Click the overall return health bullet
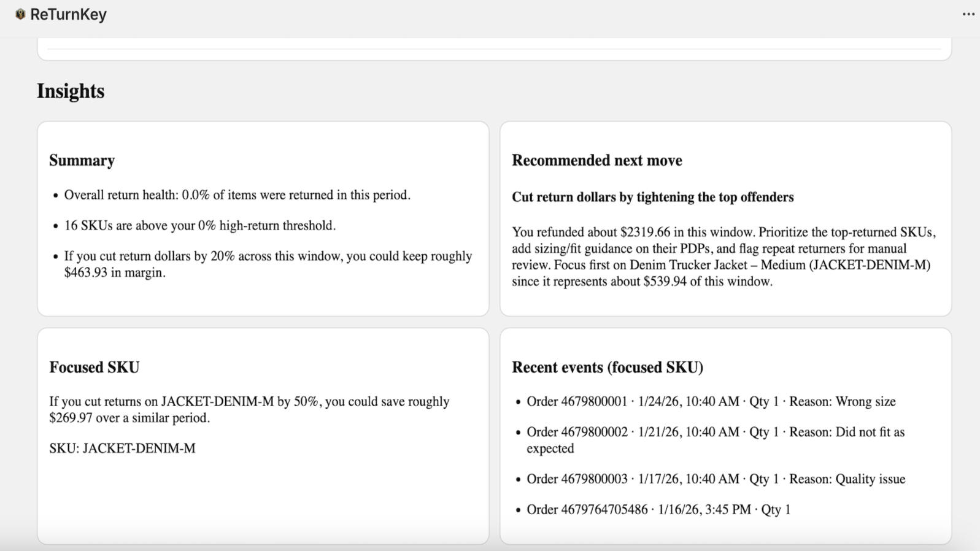Screen dimensions: 980x551 (x=237, y=195)
